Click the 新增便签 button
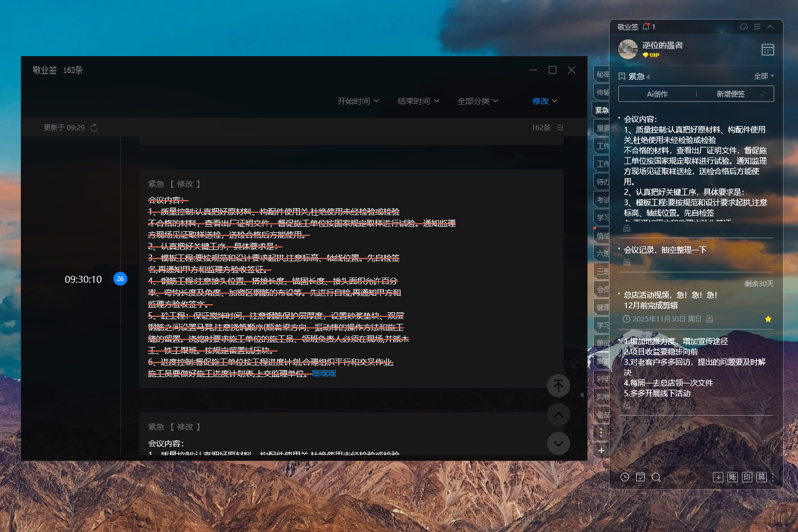The image size is (798, 532). point(731,94)
